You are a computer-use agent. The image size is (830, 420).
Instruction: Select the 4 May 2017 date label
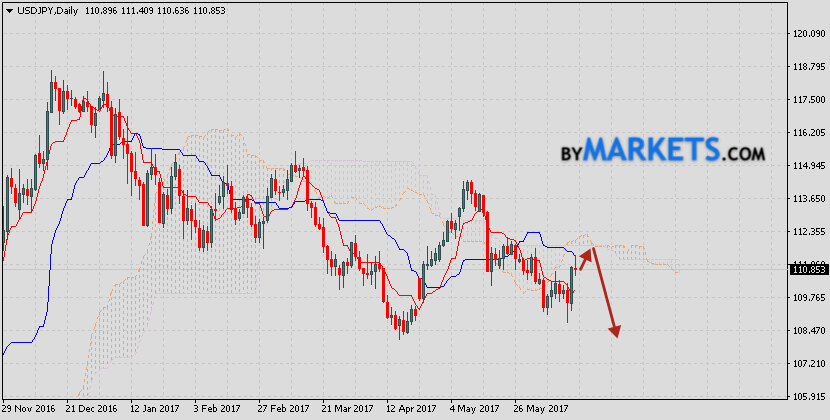coord(475,409)
